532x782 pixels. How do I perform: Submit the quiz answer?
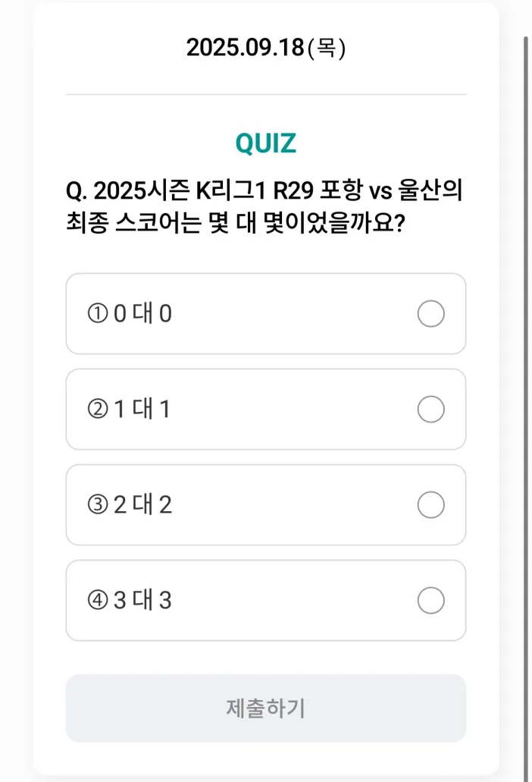coord(266,708)
